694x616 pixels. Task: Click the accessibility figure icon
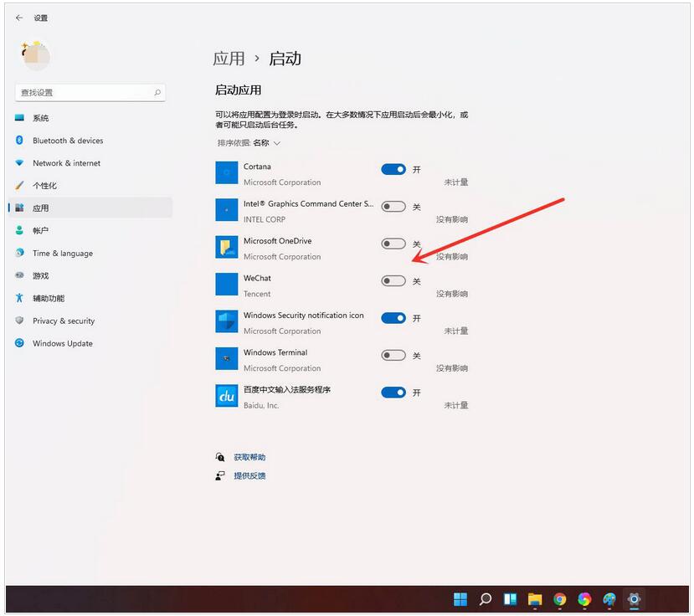pos(19,298)
